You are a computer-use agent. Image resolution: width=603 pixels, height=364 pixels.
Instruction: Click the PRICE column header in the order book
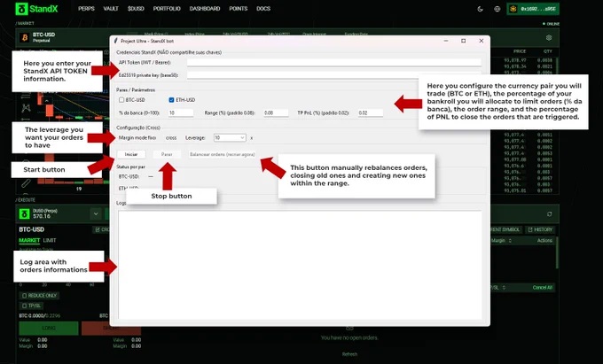point(520,51)
